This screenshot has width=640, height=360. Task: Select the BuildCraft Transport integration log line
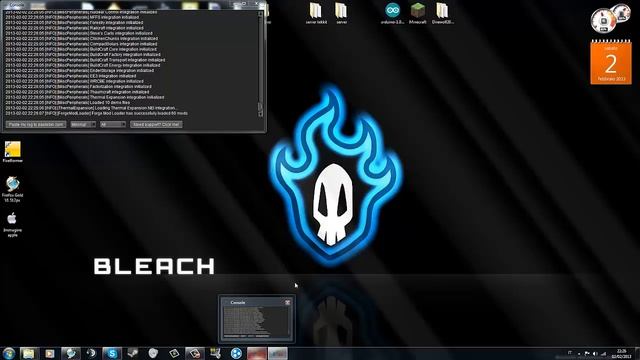pyautogui.click(x=85, y=60)
